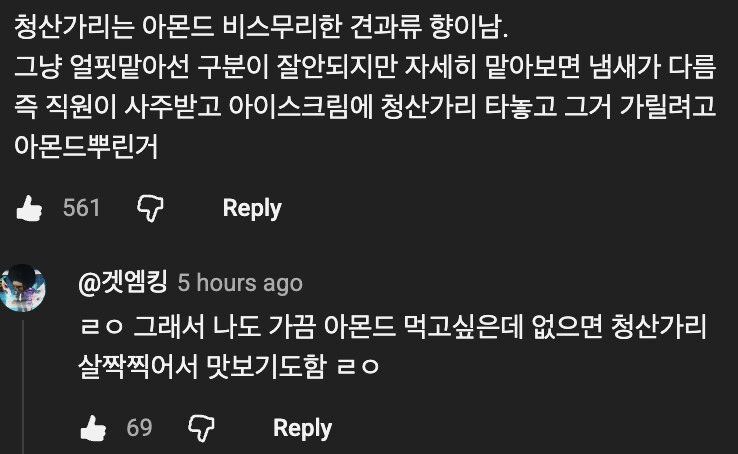Click the last line '아몬드뿌린거'
The height and width of the screenshot is (454, 738).
point(88,147)
